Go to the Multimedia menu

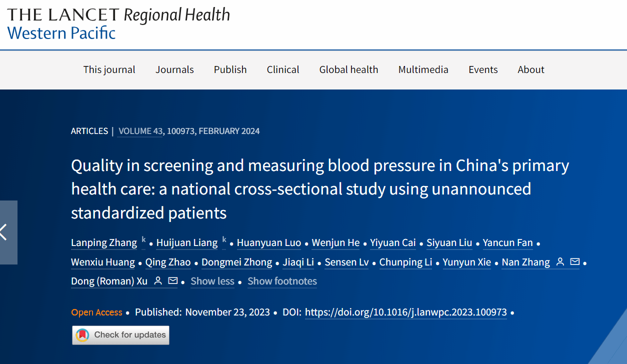[x=423, y=69]
